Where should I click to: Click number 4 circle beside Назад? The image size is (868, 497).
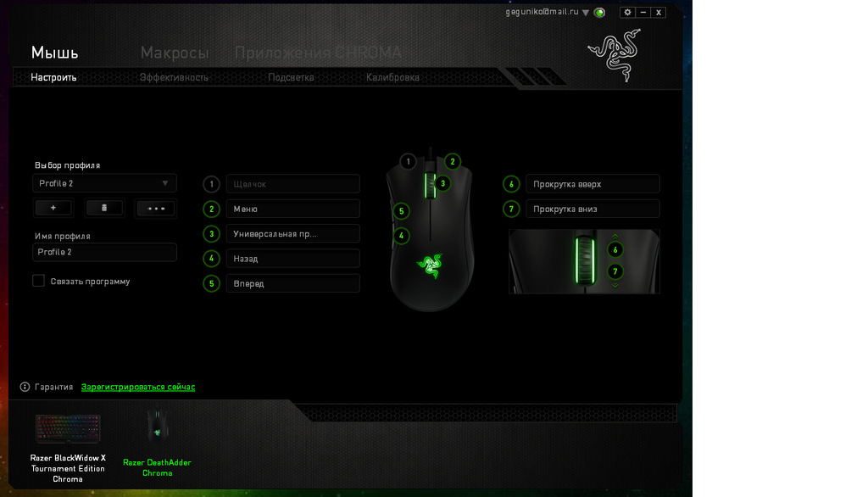pyautogui.click(x=211, y=259)
